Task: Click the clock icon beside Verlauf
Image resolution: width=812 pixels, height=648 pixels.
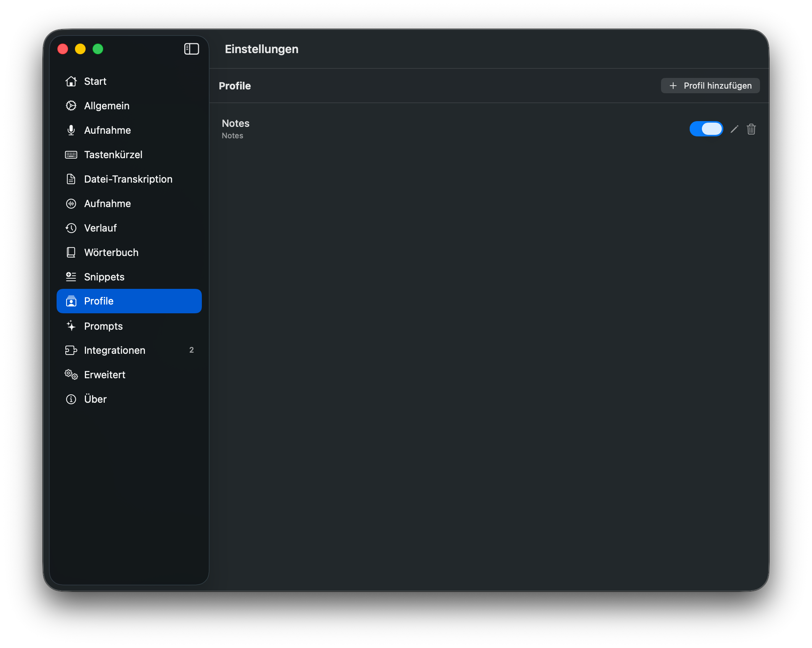Action: (x=71, y=228)
